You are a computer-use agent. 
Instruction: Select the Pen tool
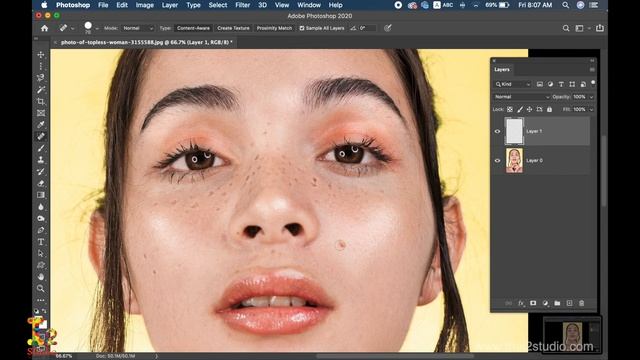pos(41,230)
